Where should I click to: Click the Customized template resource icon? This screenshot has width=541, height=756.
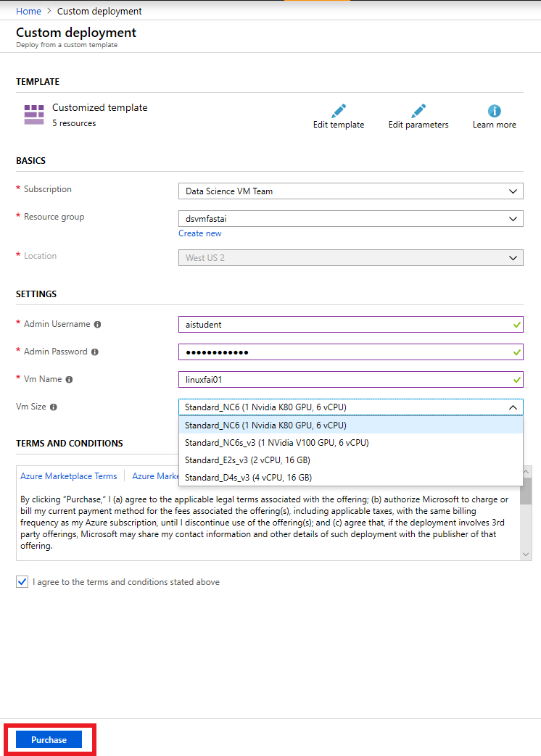tap(34, 115)
